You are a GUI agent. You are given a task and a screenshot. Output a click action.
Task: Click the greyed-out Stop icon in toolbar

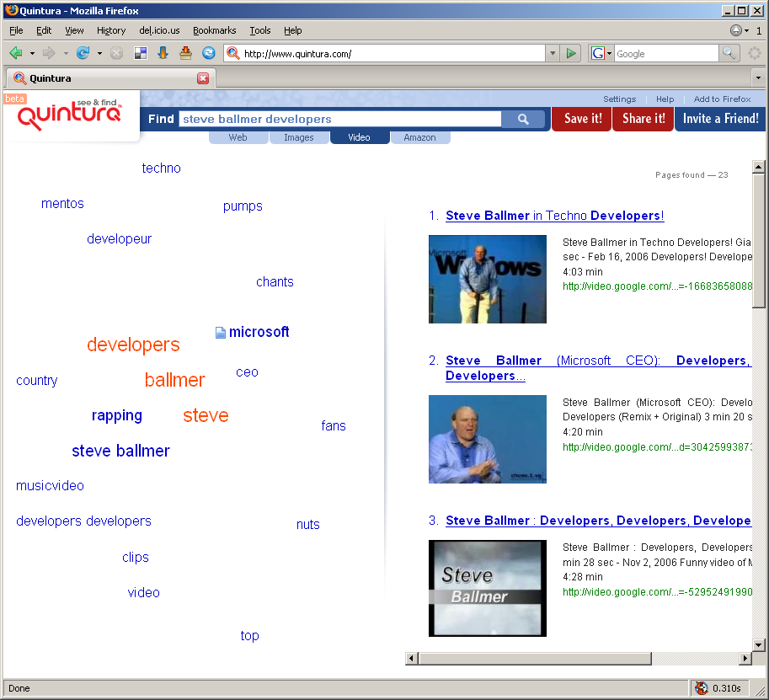click(x=116, y=53)
